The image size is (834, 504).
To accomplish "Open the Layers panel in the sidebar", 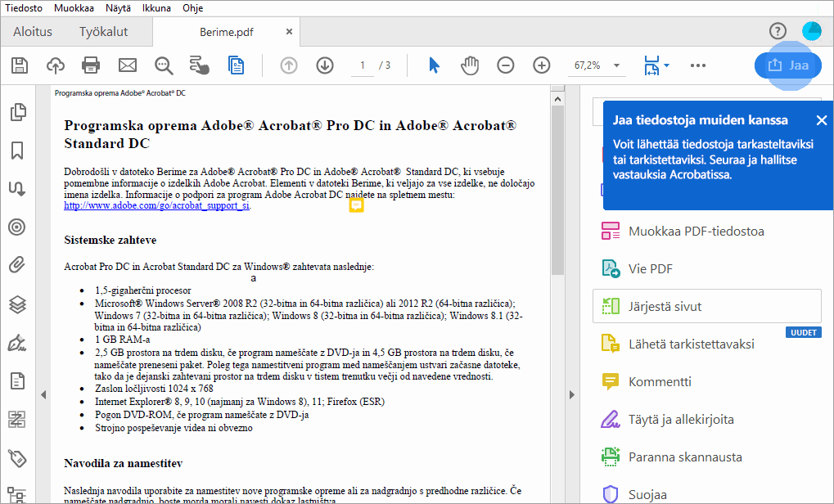I will [17, 304].
